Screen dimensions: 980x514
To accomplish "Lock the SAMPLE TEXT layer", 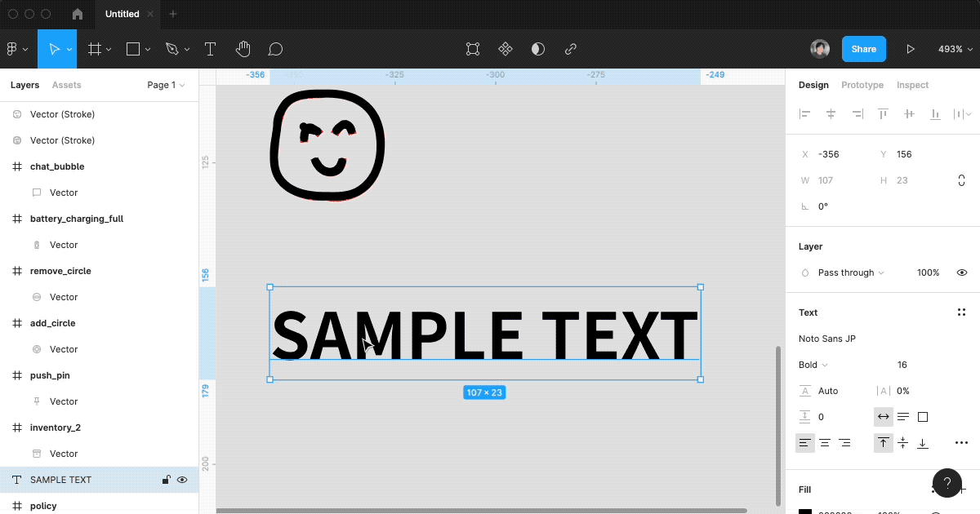I will 166,480.
